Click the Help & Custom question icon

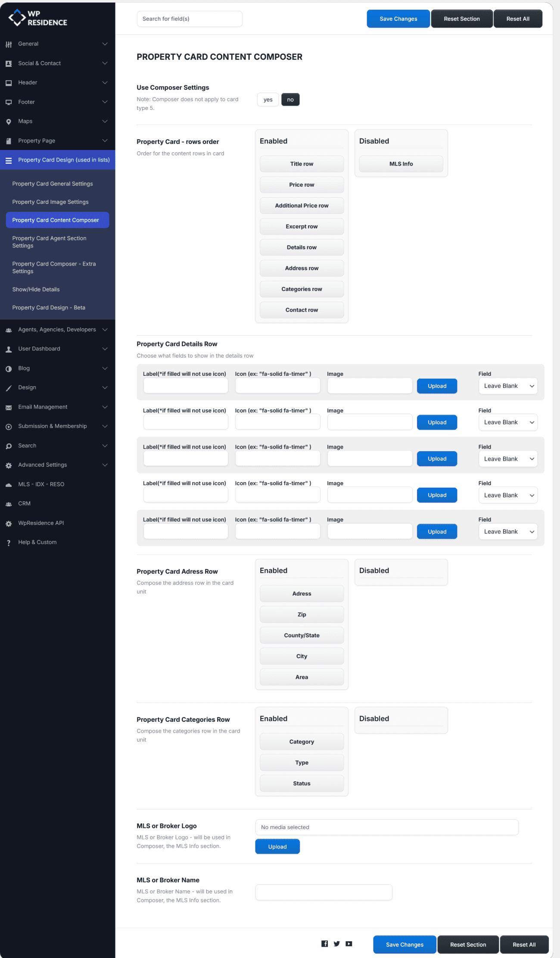coord(9,543)
